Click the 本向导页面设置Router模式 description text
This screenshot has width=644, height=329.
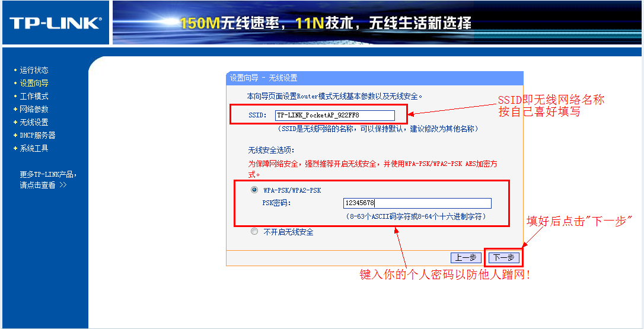click(335, 97)
